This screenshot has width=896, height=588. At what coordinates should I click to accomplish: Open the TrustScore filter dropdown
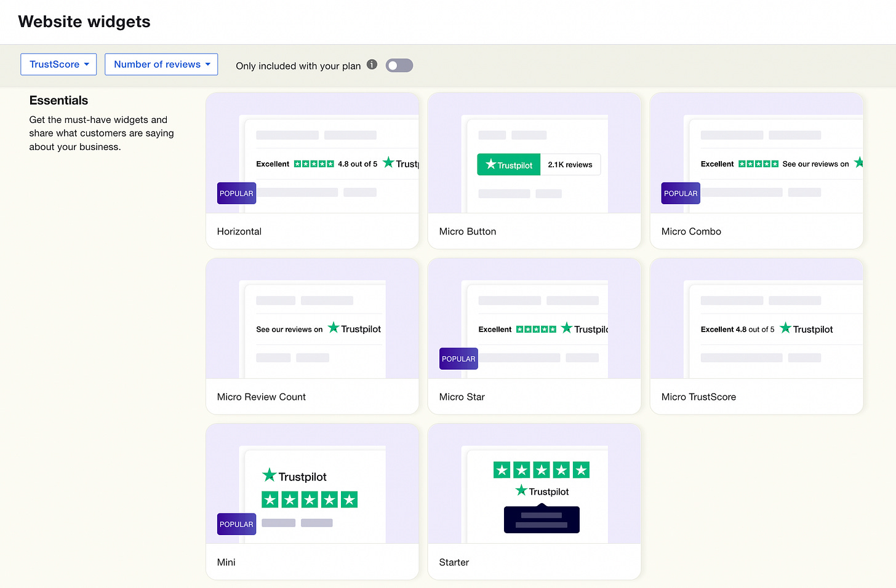coord(58,65)
